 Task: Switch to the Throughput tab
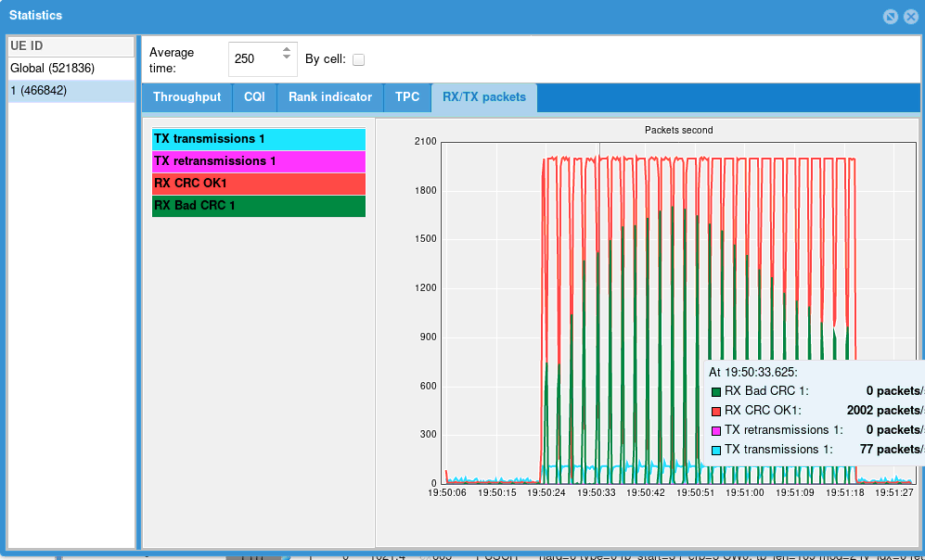tap(186, 97)
